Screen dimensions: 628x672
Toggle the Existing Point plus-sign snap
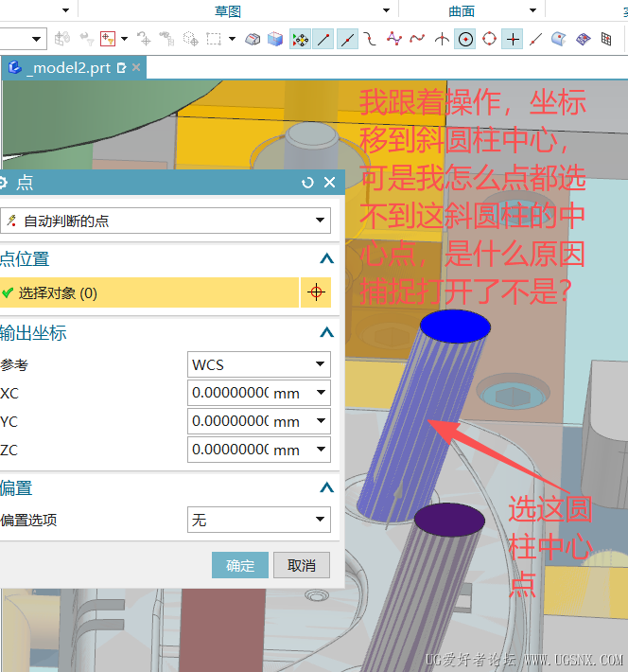click(x=513, y=39)
